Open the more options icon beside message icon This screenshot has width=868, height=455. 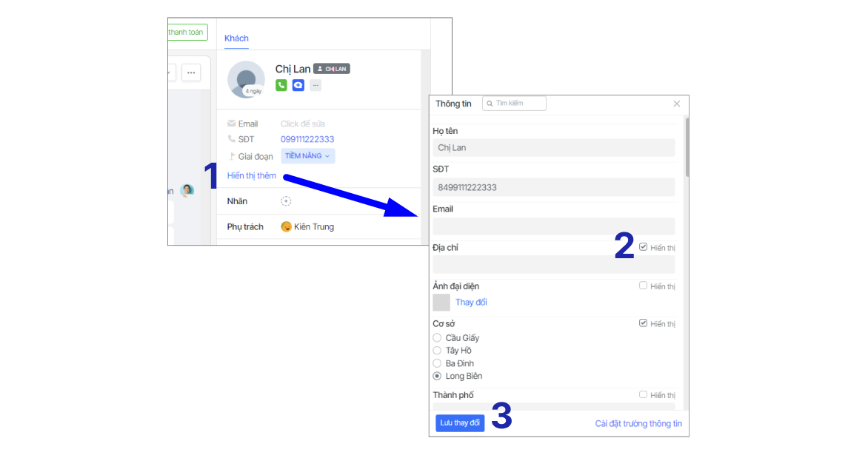(x=316, y=86)
